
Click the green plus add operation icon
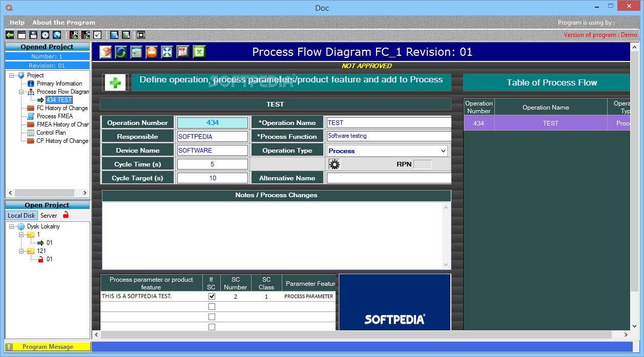(x=115, y=82)
